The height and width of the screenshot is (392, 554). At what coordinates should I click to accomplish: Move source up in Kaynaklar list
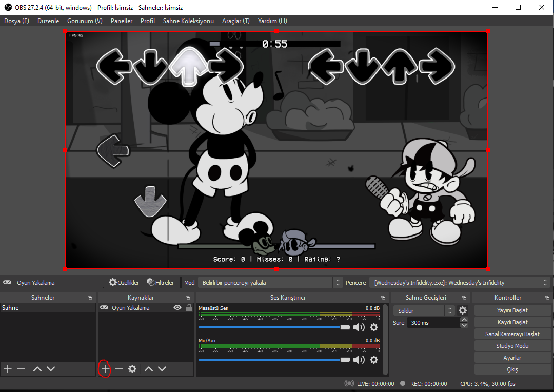[149, 369]
